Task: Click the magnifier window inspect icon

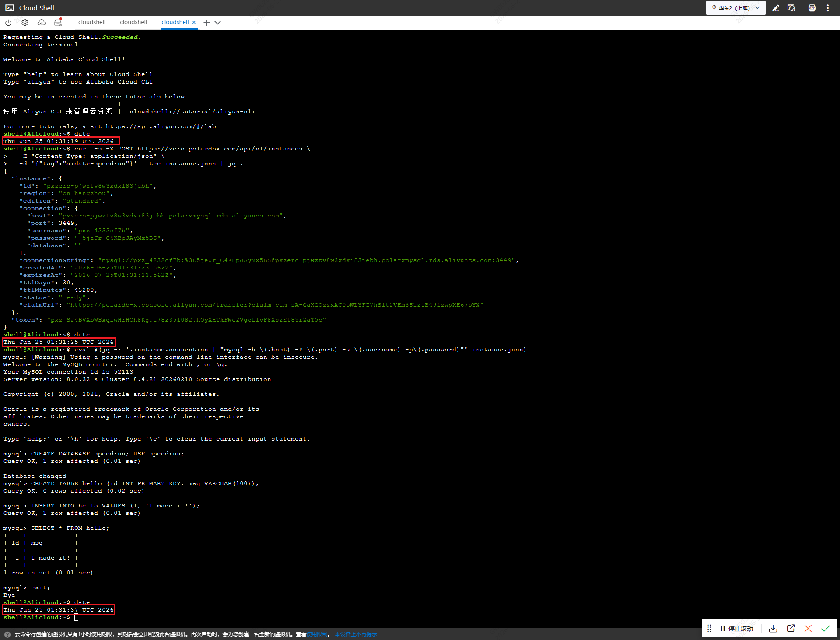Action: 791,8
